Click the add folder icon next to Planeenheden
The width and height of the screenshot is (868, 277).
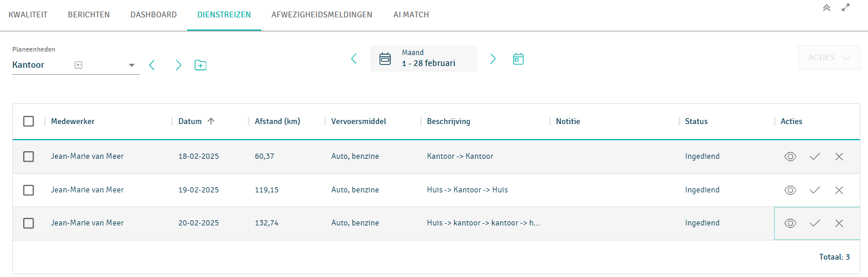click(x=200, y=65)
